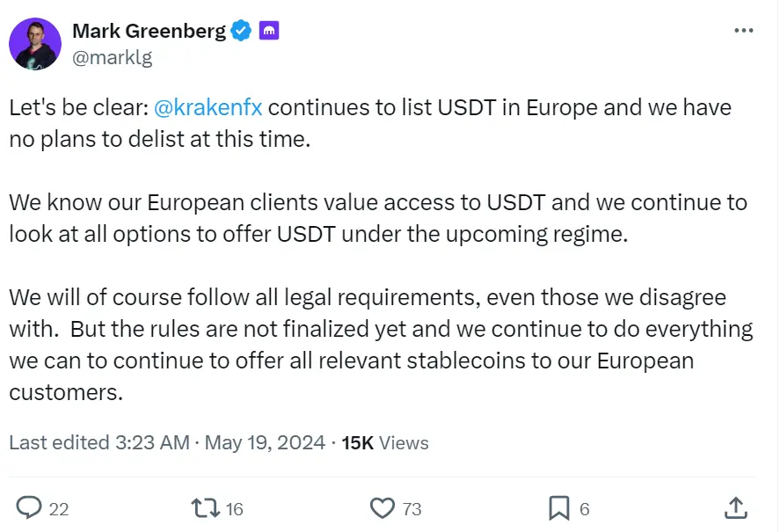Click the 6 bookmarks count
The width and height of the screenshot is (780, 532).
point(583,508)
